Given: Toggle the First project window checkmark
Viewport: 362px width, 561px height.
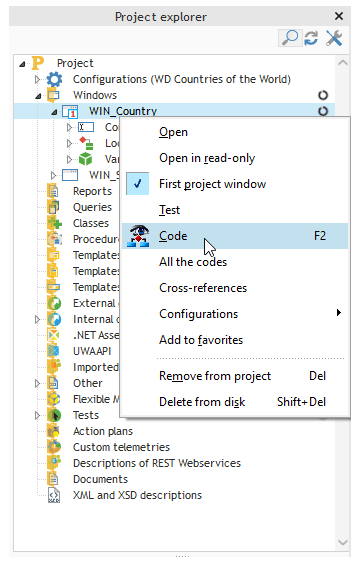Looking at the screenshot, I should point(138,184).
